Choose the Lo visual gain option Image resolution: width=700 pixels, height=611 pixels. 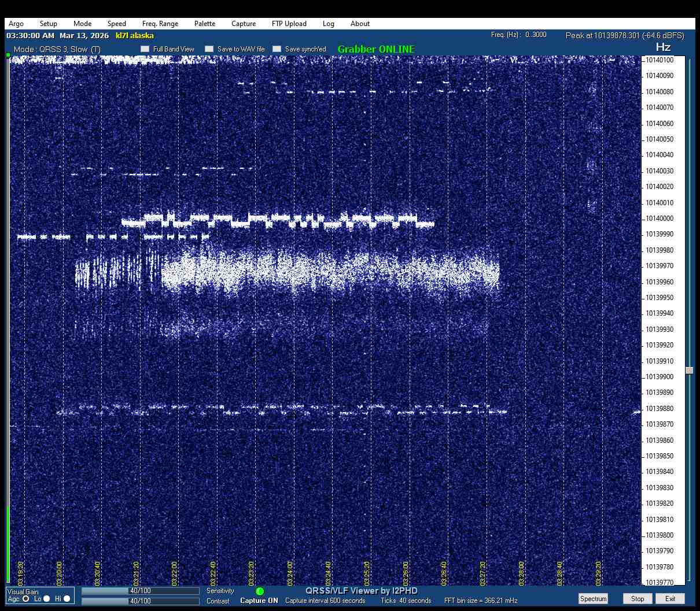click(x=47, y=599)
